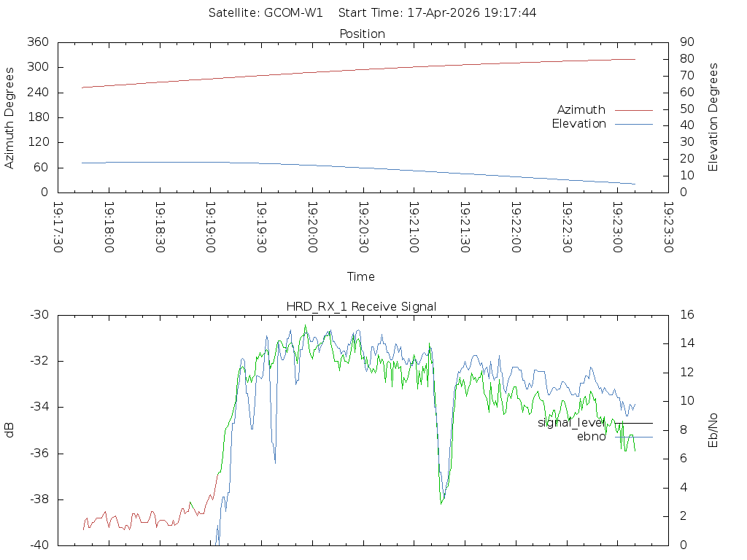Viewport: 747px width, 560px height.
Task: Select the Azimuth legend label
Action: (581, 110)
